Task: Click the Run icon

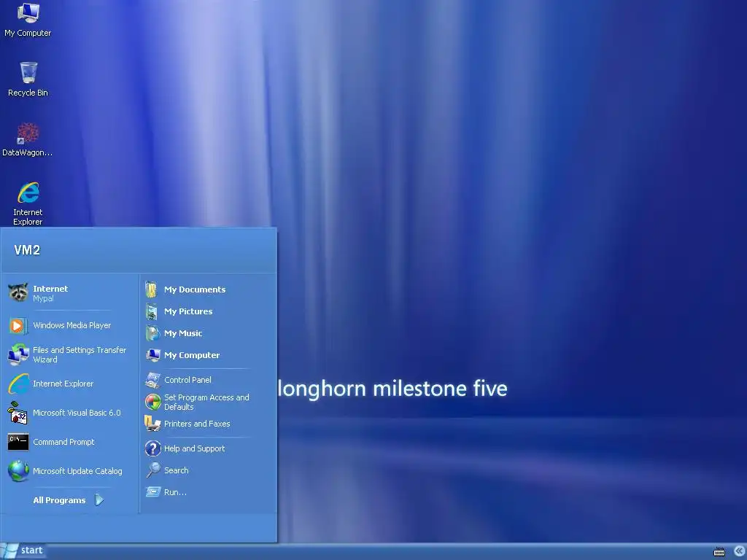Action: tap(153, 491)
